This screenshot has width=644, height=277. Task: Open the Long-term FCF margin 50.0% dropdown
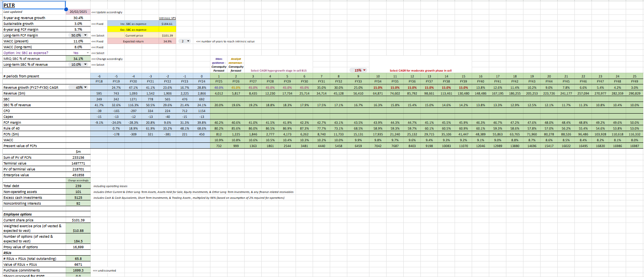85,35
